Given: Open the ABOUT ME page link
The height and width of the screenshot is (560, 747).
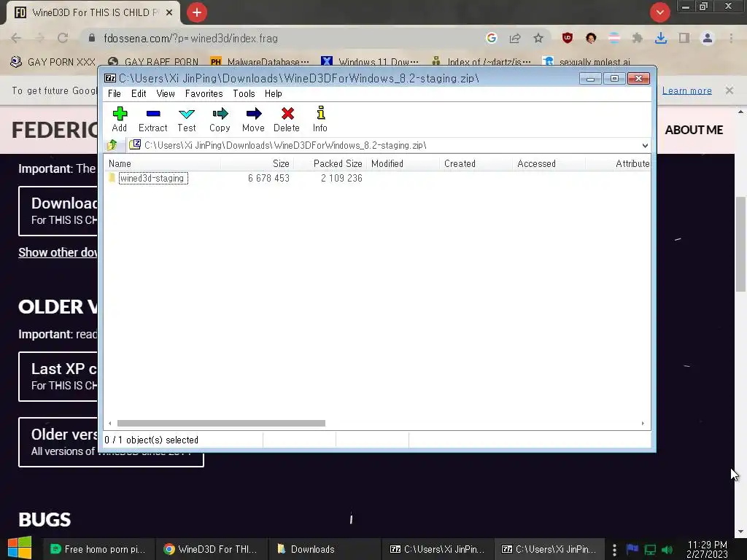Looking at the screenshot, I should click(694, 130).
